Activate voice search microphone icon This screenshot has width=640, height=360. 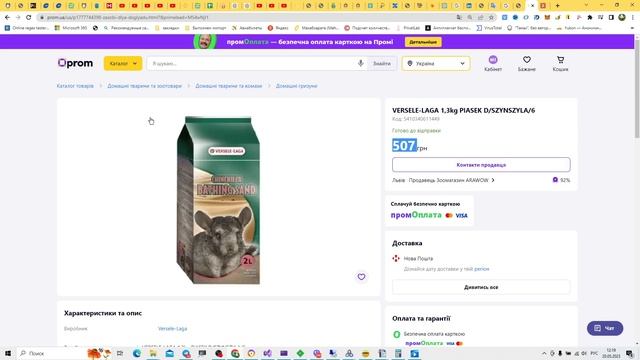(360, 63)
